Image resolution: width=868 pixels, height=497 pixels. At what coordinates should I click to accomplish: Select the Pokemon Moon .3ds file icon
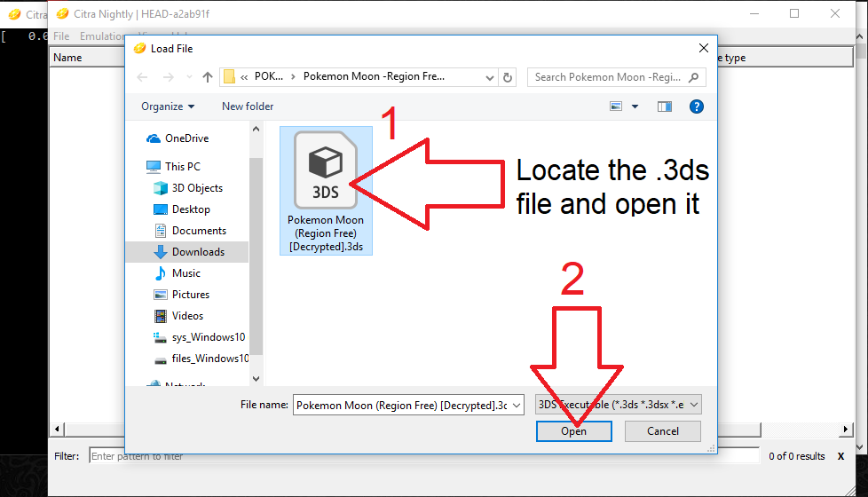(x=326, y=170)
